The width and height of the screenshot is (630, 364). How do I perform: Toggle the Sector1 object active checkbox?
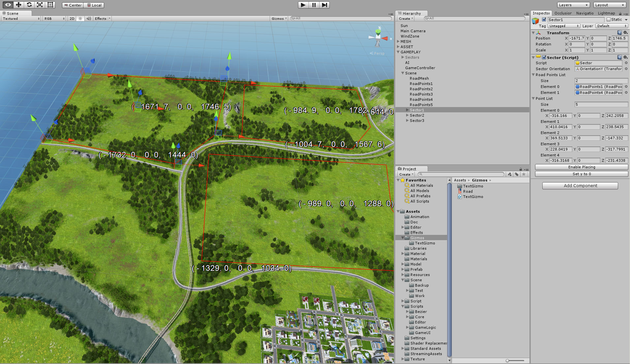click(x=544, y=19)
